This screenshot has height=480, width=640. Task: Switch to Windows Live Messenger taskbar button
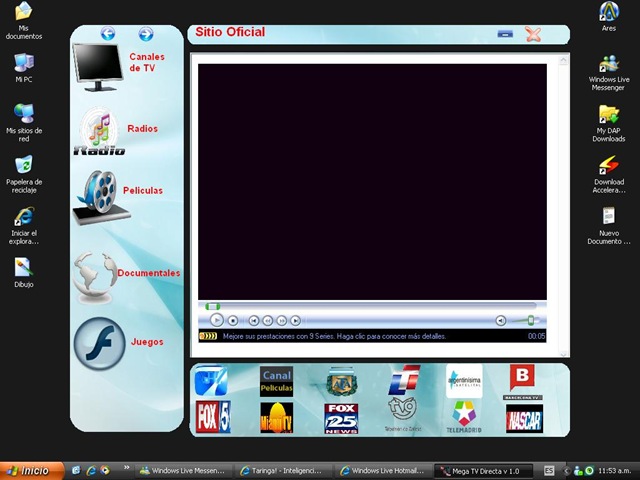(x=183, y=471)
